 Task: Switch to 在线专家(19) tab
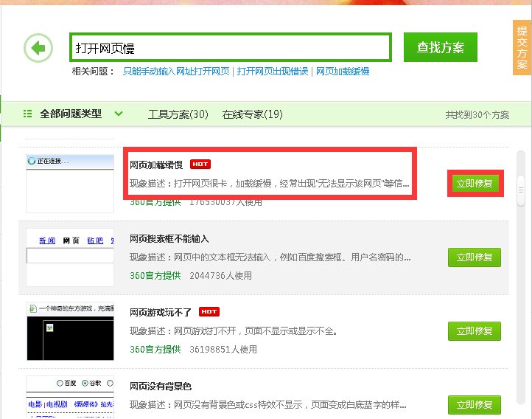(253, 114)
